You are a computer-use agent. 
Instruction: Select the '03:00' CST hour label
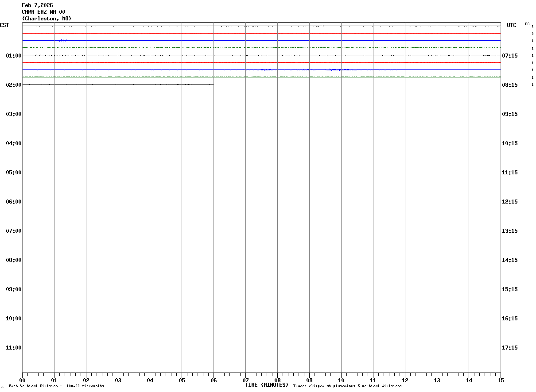(14, 114)
